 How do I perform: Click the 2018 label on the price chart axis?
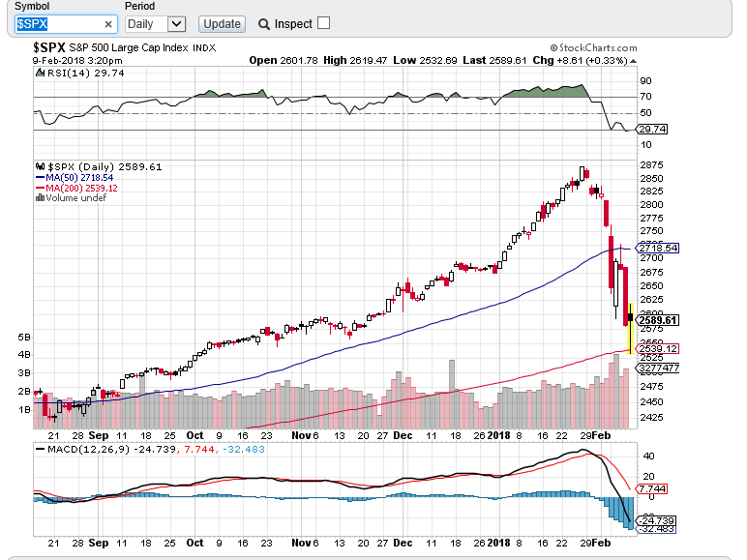[498, 435]
